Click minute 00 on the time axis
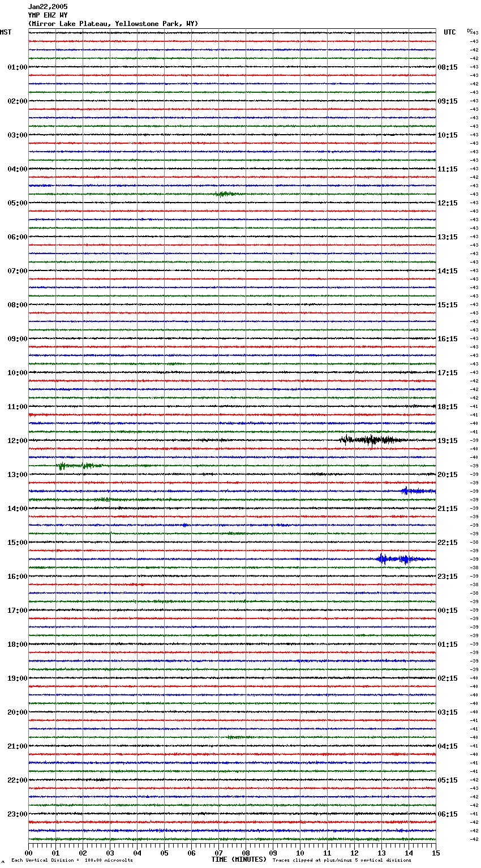This screenshot has width=481, height=868. (28, 853)
